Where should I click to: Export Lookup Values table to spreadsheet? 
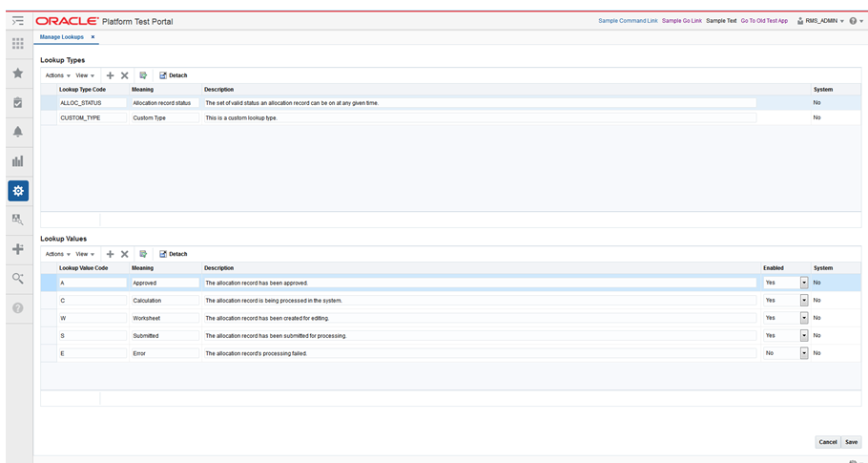pos(143,254)
